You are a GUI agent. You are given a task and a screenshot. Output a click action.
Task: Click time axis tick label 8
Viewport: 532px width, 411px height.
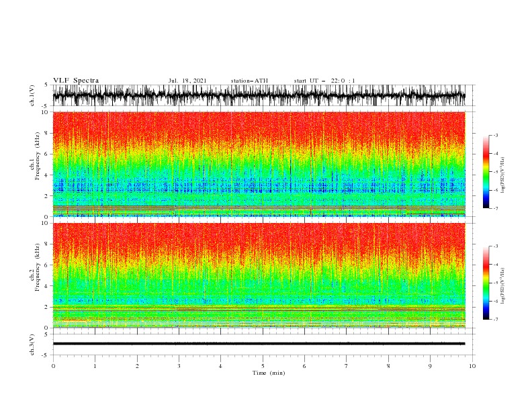(388, 366)
